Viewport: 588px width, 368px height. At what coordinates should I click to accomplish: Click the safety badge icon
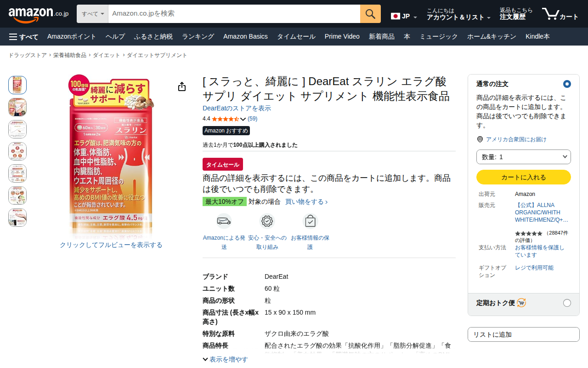[267, 221]
